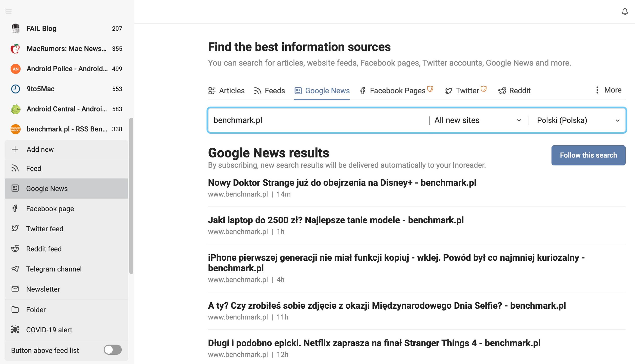635x364 pixels.
Task: Click the benchmark.pl search input field
Action: click(x=319, y=120)
